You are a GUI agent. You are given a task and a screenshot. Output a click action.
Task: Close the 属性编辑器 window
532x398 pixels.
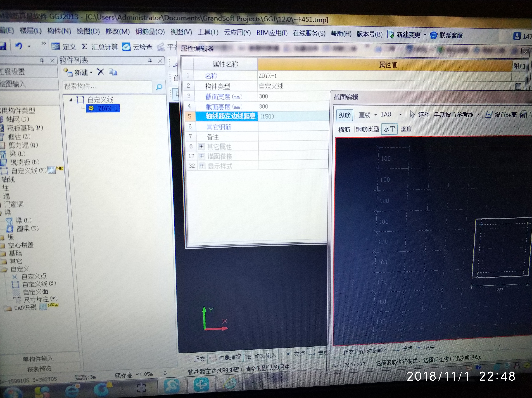[525, 52]
